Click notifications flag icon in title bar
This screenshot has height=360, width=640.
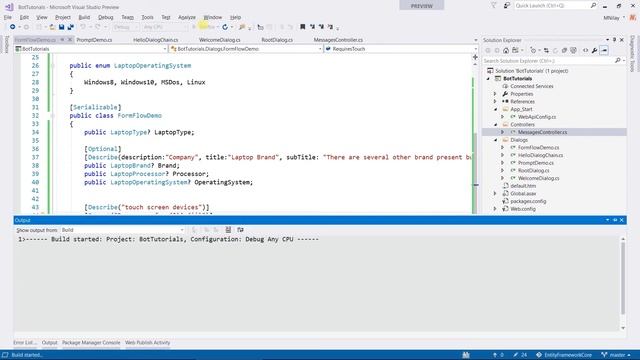click(x=493, y=5)
